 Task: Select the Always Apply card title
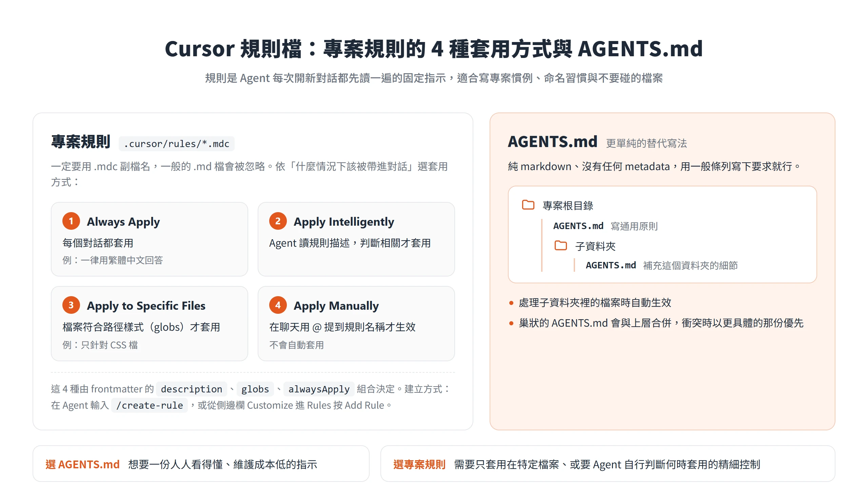click(123, 222)
